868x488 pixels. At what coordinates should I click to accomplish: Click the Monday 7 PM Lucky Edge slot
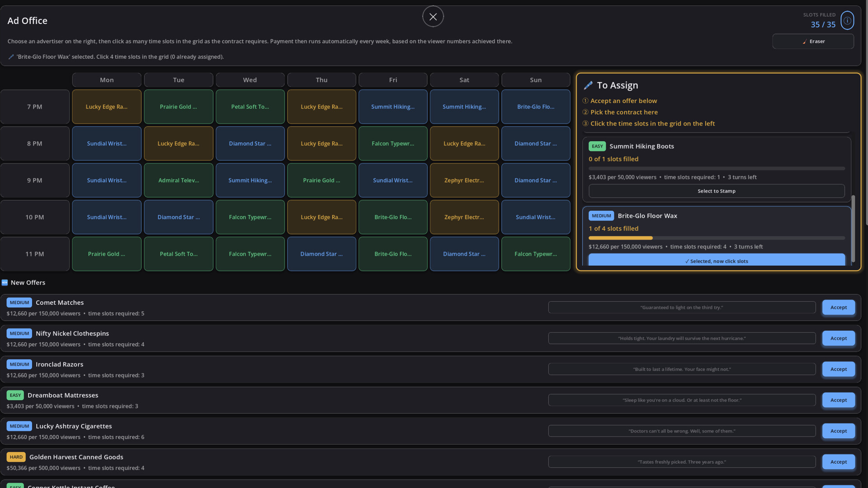tap(107, 107)
